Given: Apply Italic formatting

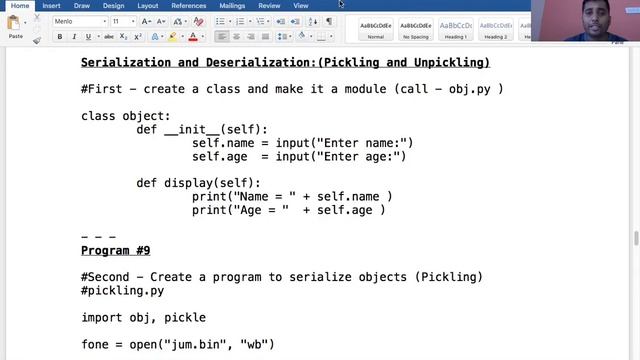Looking at the screenshot, I should click(x=74, y=37).
